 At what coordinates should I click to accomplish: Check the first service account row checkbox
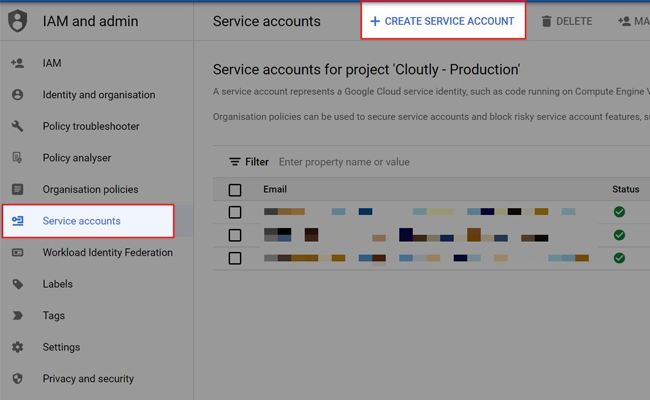[235, 212]
